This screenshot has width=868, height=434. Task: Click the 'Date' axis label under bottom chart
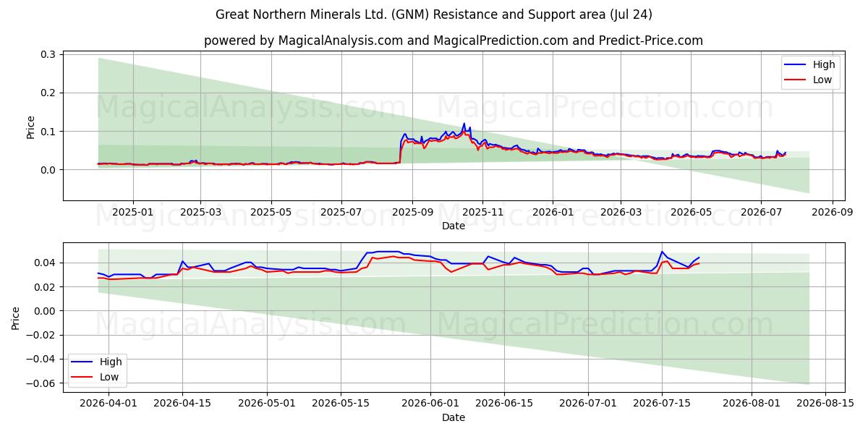[x=454, y=417]
